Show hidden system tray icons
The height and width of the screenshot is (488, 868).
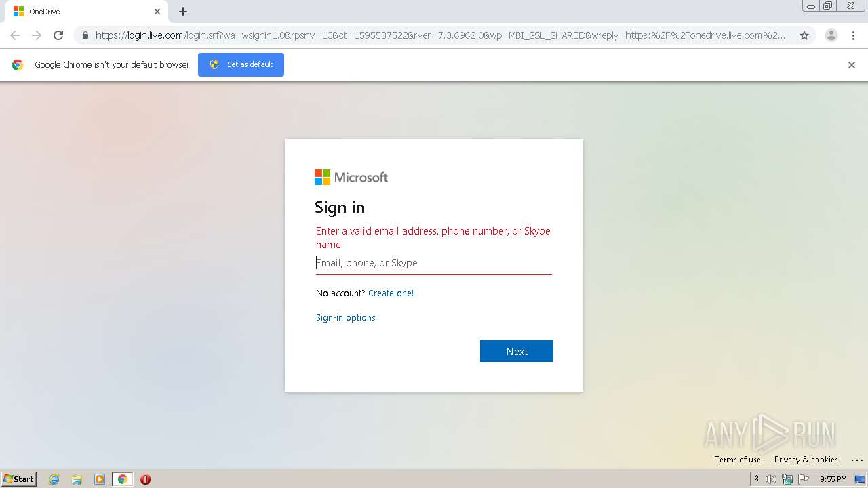click(756, 479)
